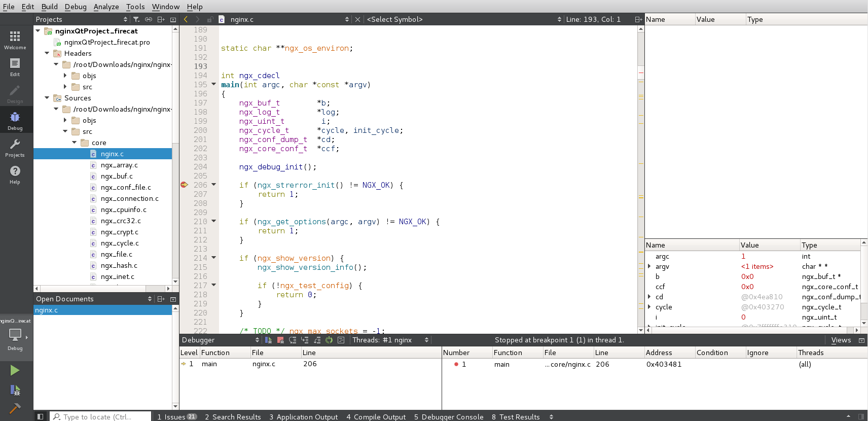Open the Projects mode

[x=15, y=148]
